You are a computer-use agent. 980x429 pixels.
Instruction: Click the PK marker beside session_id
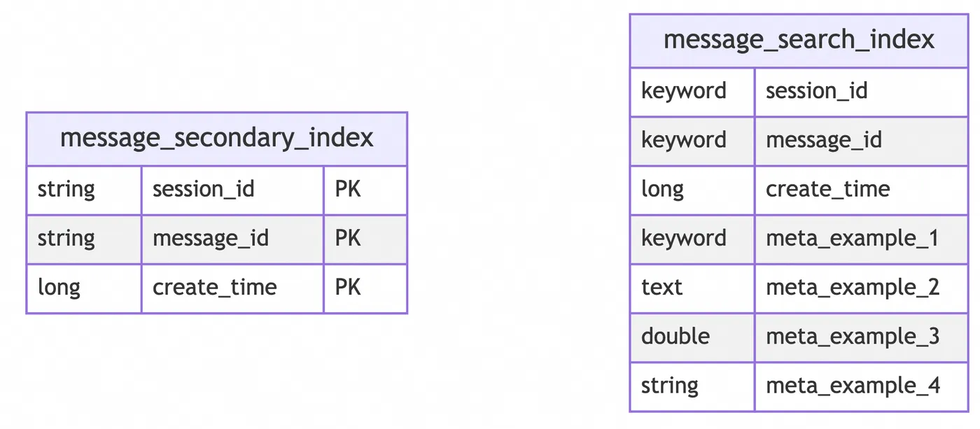pos(365,190)
